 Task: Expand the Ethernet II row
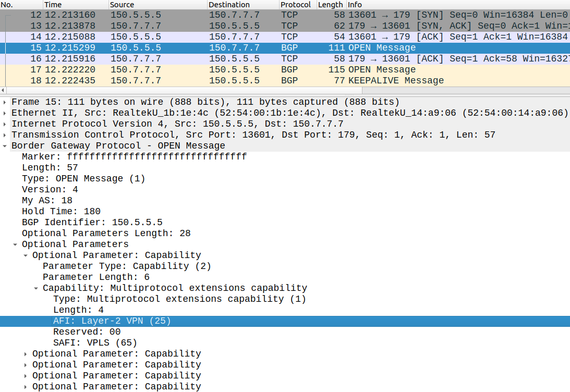coord(4,113)
